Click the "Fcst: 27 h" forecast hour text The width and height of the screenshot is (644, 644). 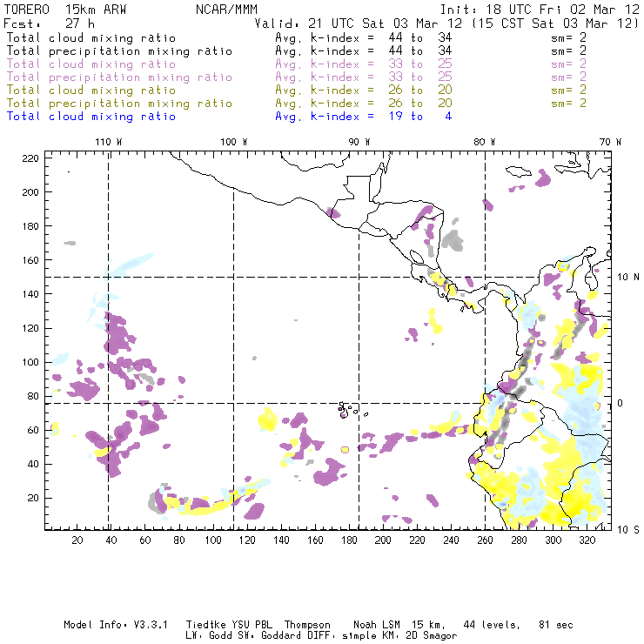[49, 23]
